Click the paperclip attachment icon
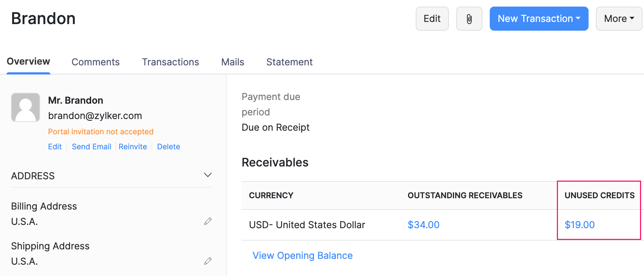The height and width of the screenshot is (276, 644). (x=469, y=19)
